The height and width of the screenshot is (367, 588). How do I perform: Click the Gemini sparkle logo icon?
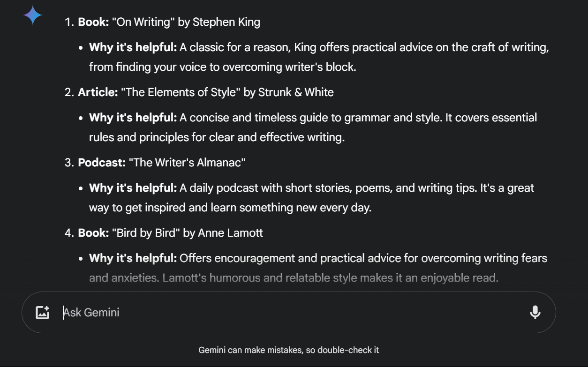coord(33,15)
